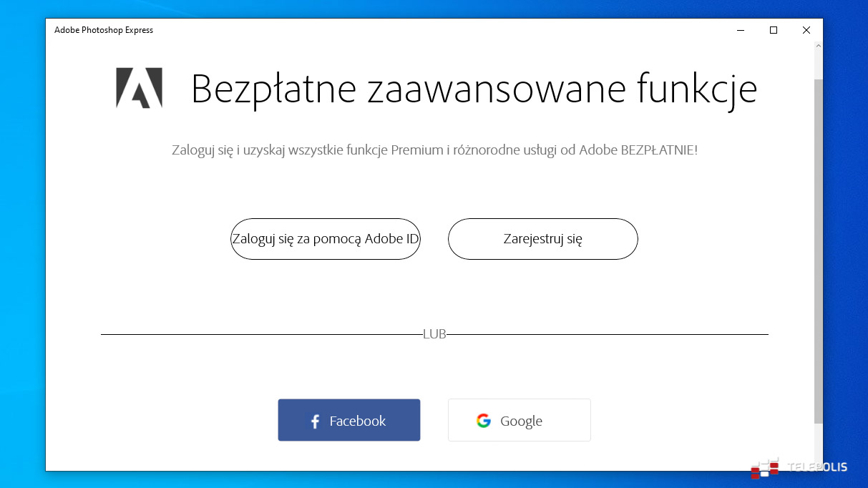Sign in using the Google button label
The width and height of the screenshot is (868, 488).
click(x=521, y=421)
